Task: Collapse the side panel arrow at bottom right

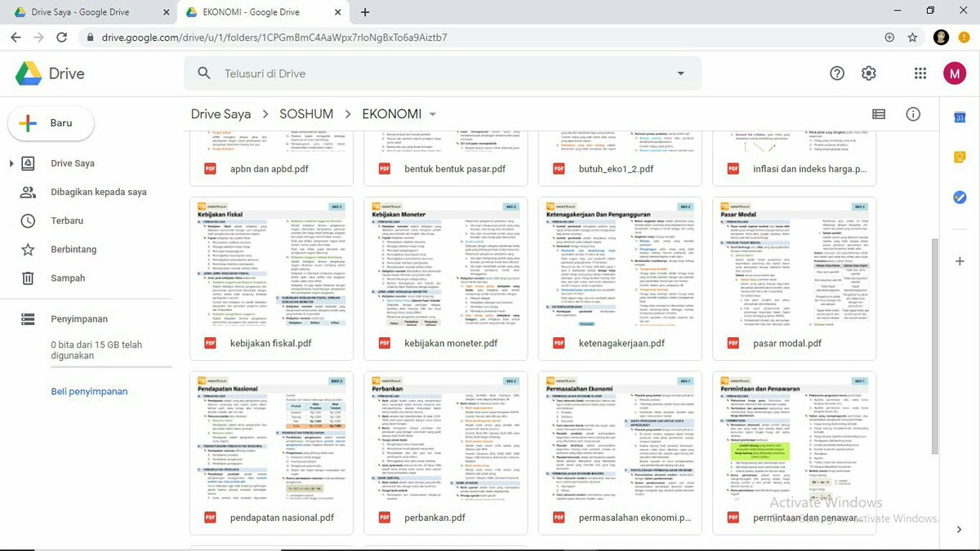Action: coord(960,530)
